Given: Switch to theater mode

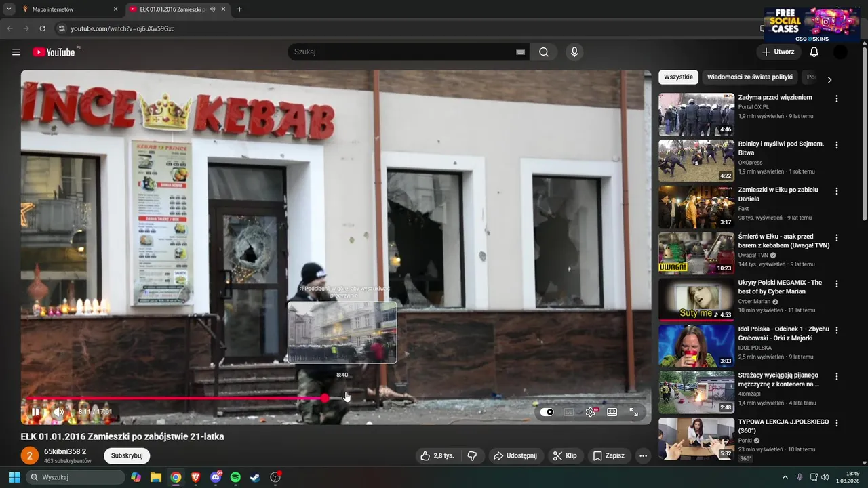Looking at the screenshot, I should coord(612,412).
